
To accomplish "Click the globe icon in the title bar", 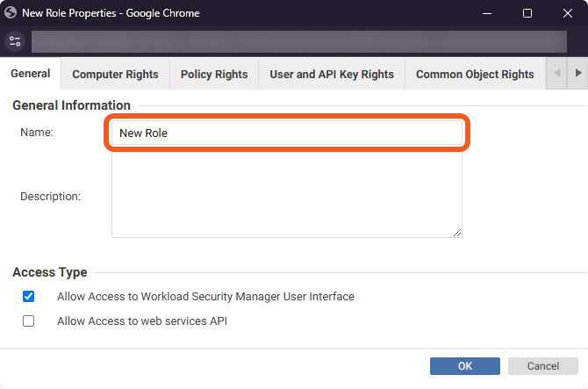I will (x=12, y=13).
